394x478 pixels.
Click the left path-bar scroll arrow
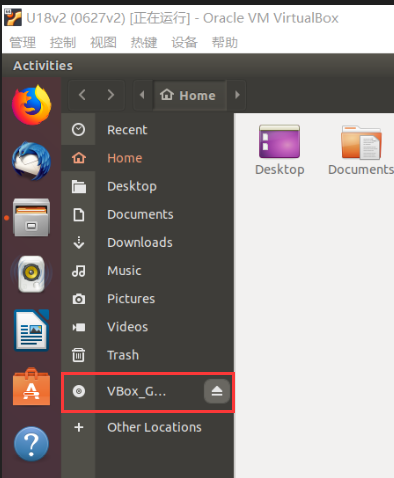pos(142,95)
